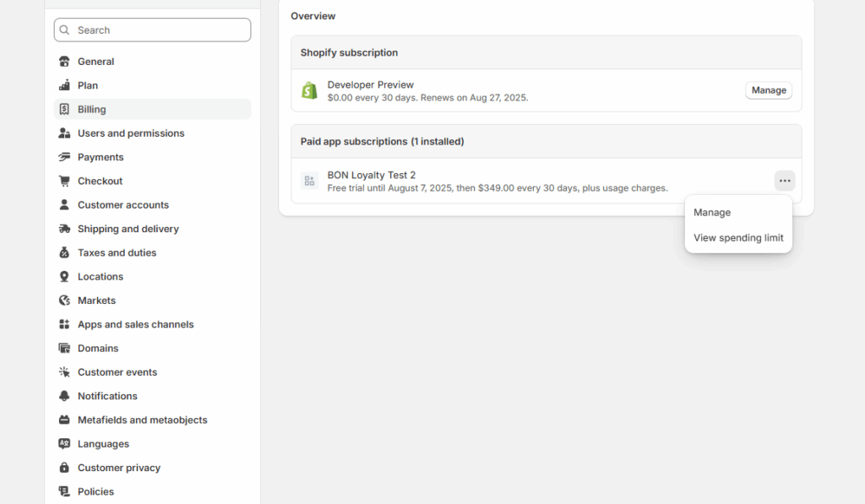Go to Customer accounts
This screenshot has width=865, height=504.
(153, 204)
